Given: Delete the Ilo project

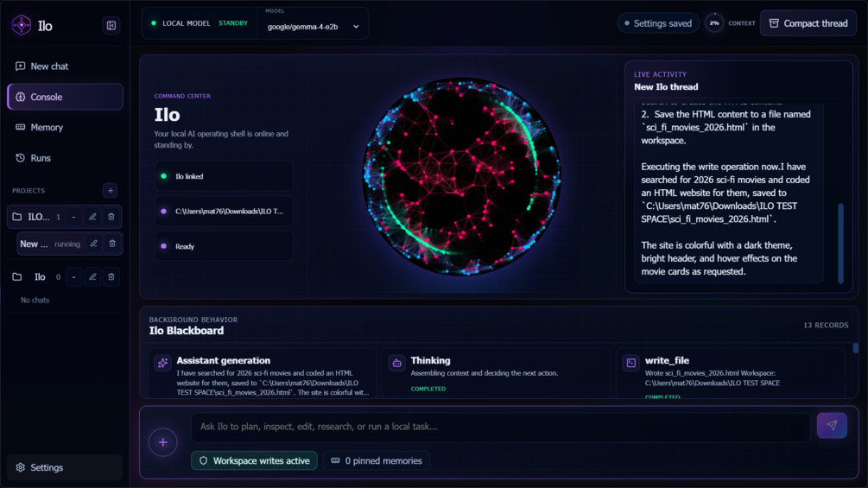Looking at the screenshot, I should [111, 276].
